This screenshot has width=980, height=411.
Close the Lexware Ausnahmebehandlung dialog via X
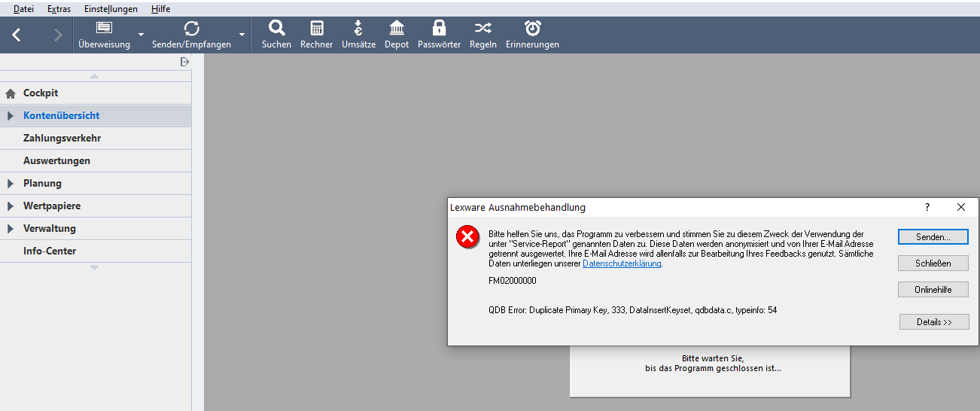click(x=960, y=207)
